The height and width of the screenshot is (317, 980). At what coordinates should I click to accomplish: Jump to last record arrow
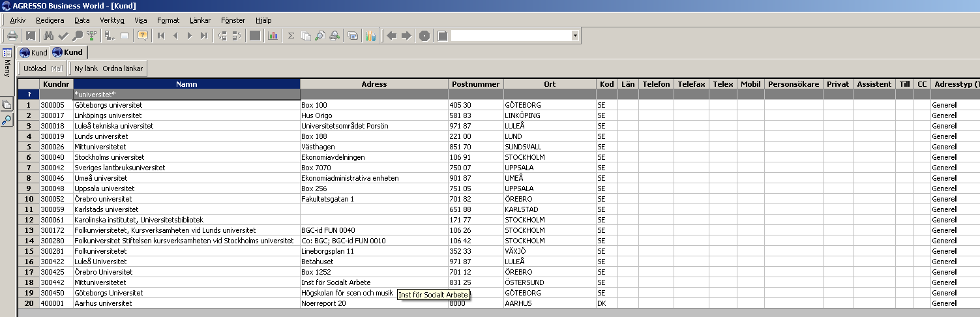tap(204, 35)
